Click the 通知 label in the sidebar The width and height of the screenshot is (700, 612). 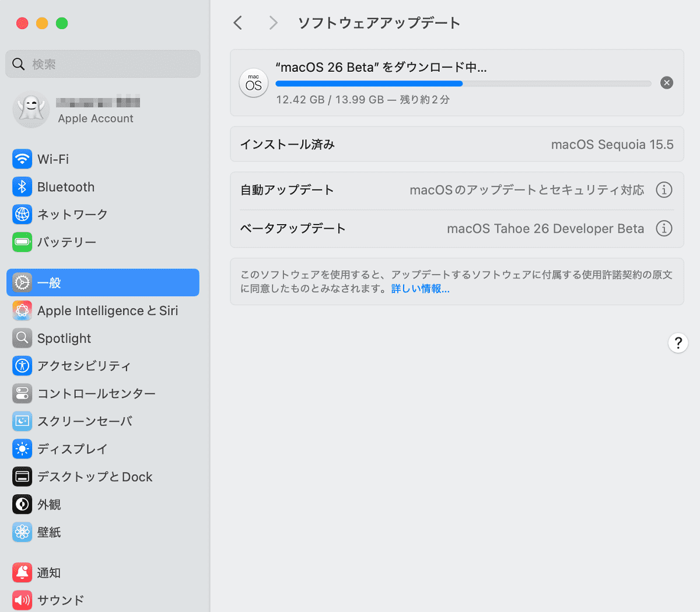pos(49,573)
